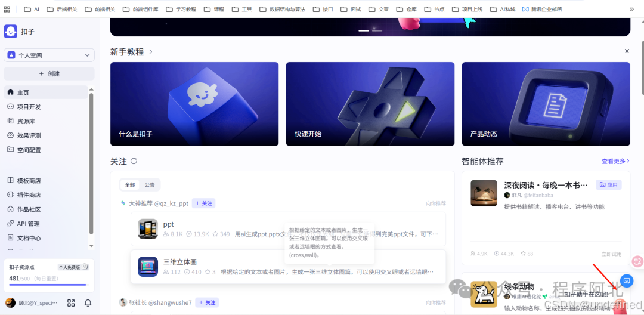Click the 扣子 logo icon in sidebar
This screenshot has height=315, width=644.
[x=10, y=31]
